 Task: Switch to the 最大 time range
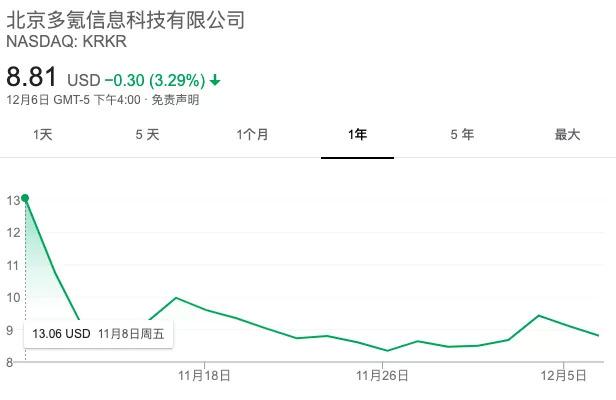click(x=567, y=135)
